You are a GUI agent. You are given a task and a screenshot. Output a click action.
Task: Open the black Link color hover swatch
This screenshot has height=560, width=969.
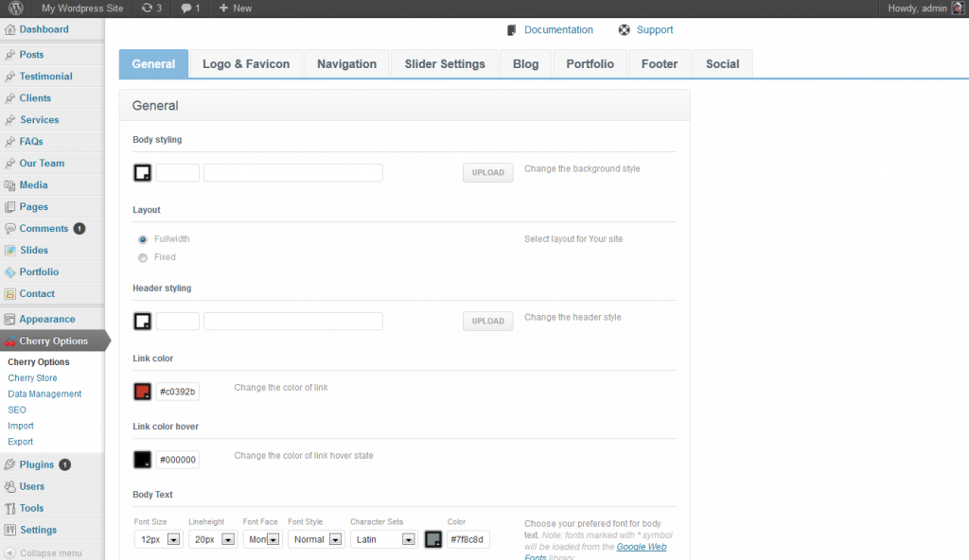click(143, 459)
